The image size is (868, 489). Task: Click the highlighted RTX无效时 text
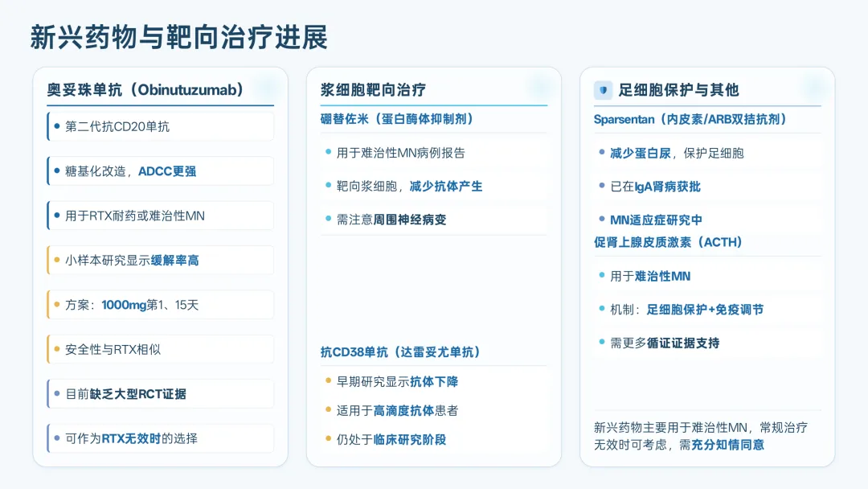pos(131,438)
